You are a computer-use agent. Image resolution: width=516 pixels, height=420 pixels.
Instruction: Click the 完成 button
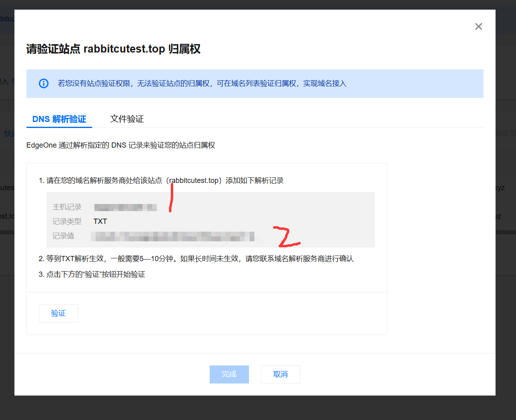click(x=229, y=374)
